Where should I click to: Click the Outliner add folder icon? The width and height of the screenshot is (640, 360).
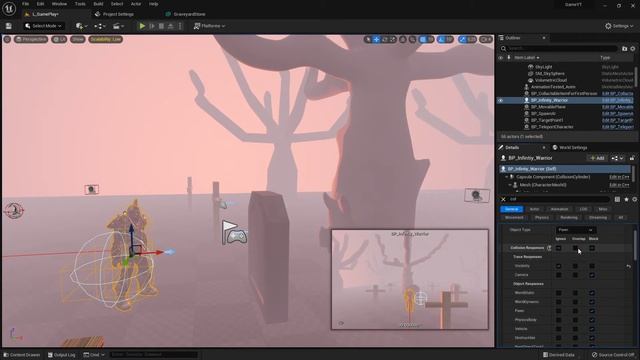pos(624,49)
